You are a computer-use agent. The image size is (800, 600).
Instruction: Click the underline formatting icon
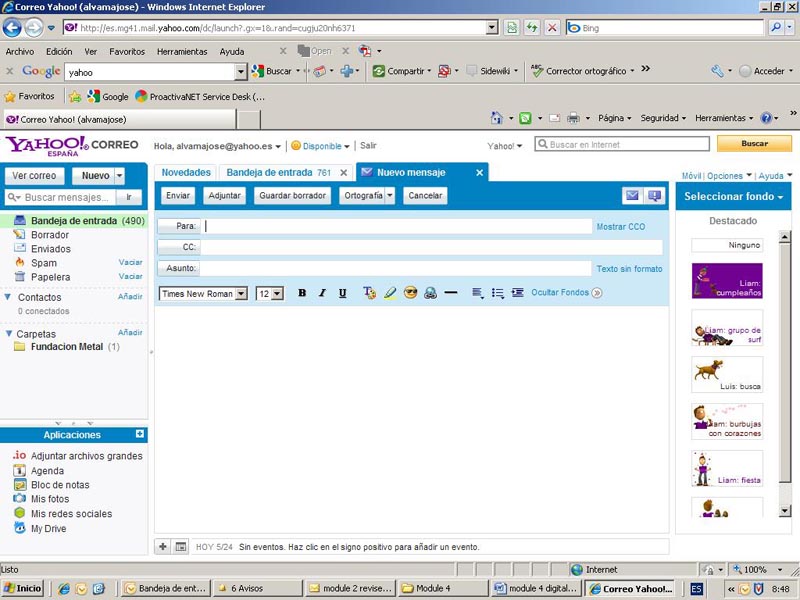click(343, 293)
